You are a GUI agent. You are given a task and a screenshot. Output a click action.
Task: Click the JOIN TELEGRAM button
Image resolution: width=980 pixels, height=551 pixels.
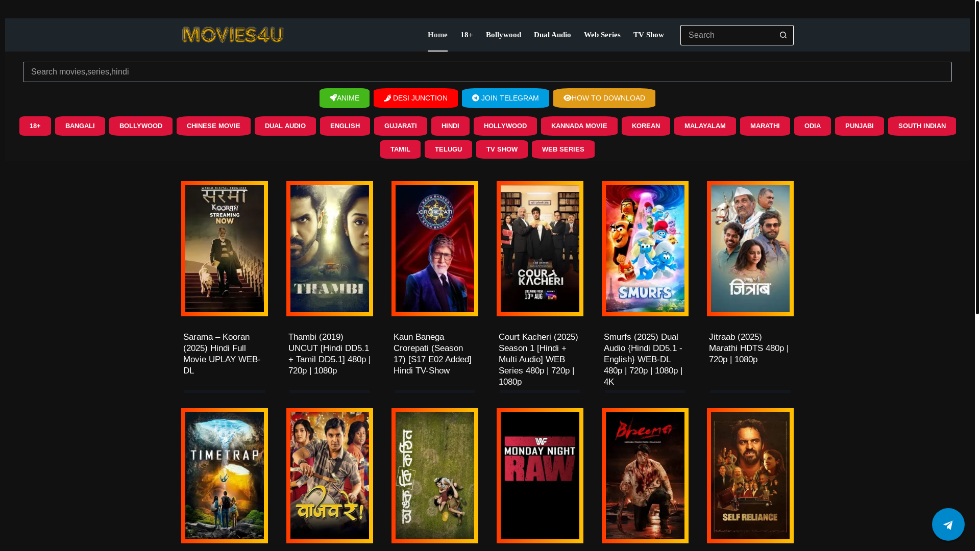(x=505, y=98)
